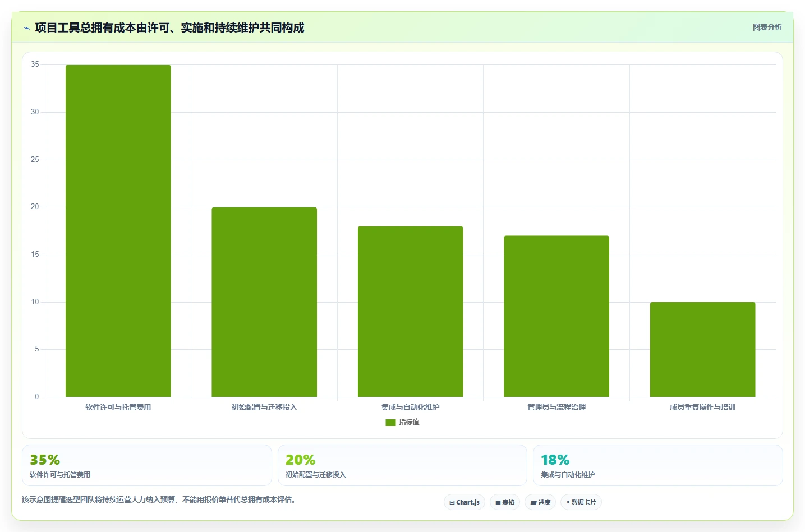Click x-axis label 初始配置与迁移投入
Screen dimensions: 805x532
[264, 407]
